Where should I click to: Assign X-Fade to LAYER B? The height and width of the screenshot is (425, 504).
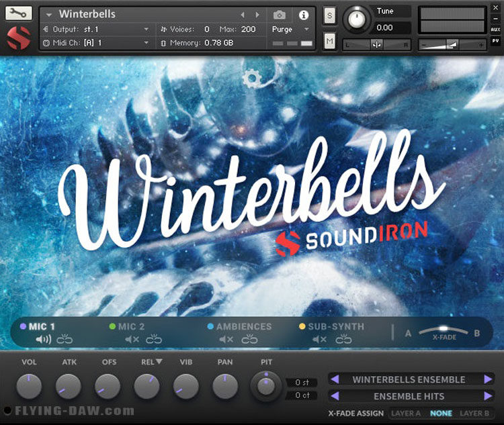pyautogui.click(x=474, y=414)
